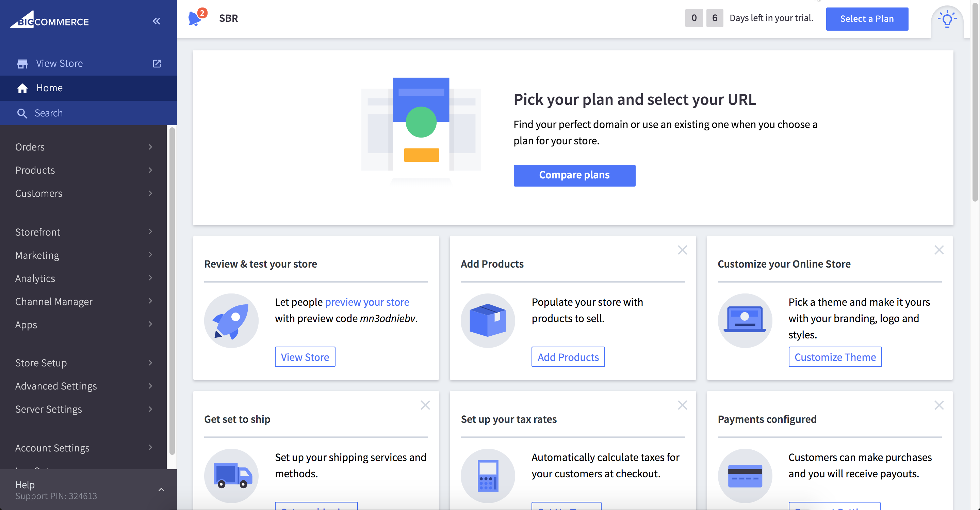Expand the Help section caret
The width and height of the screenshot is (980, 510).
click(161, 490)
